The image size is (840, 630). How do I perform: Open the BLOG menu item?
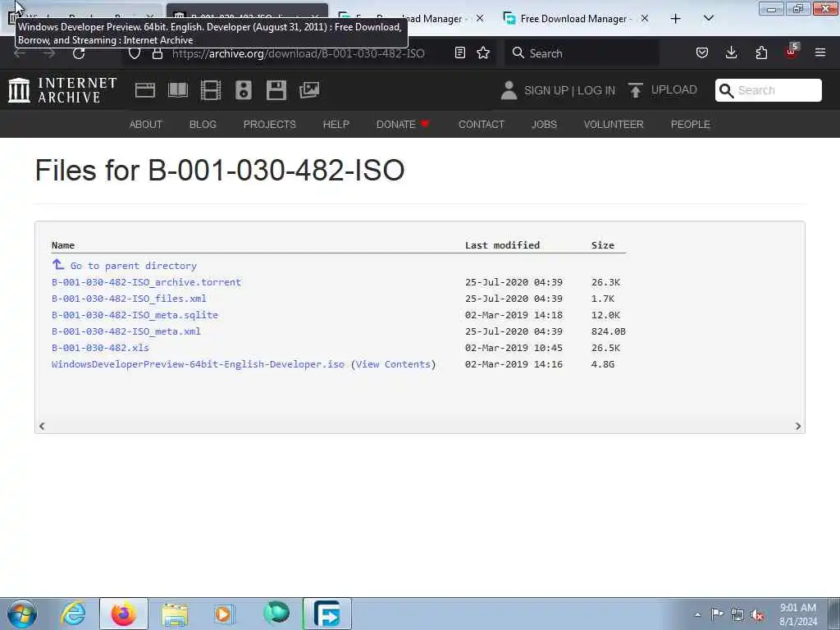[203, 125]
